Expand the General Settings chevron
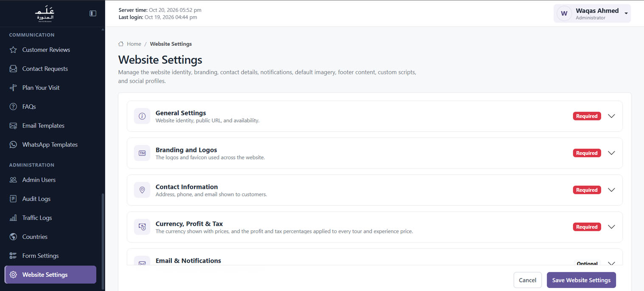 [x=611, y=116]
